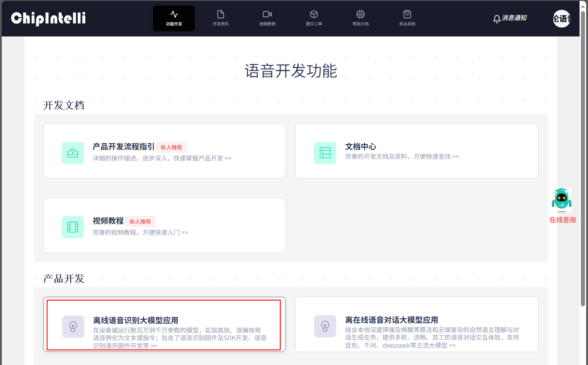This screenshot has height=365, width=588.
Task: Open 开发资料 in the top navigation
Action: pyautogui.click(x=221, y=18)
